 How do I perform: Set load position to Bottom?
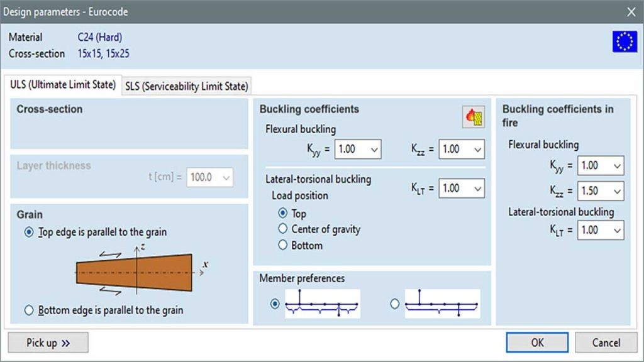[282, 245]
